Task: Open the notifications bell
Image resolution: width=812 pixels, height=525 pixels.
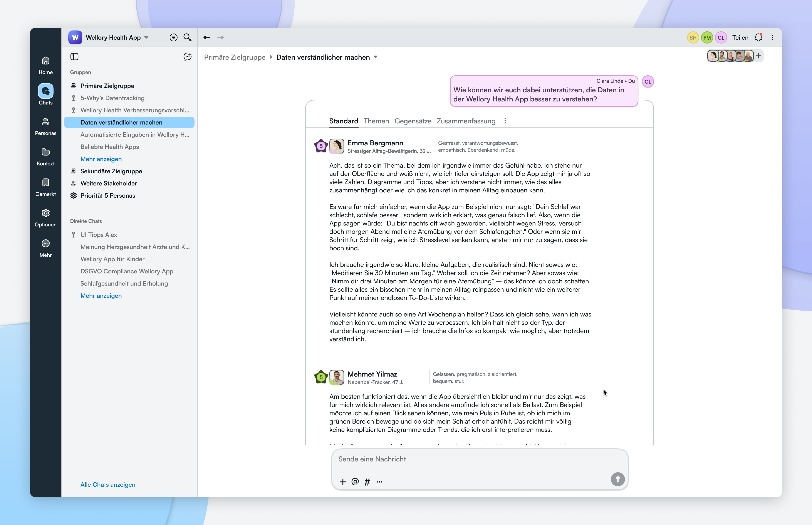Action: tap(758, 37)
